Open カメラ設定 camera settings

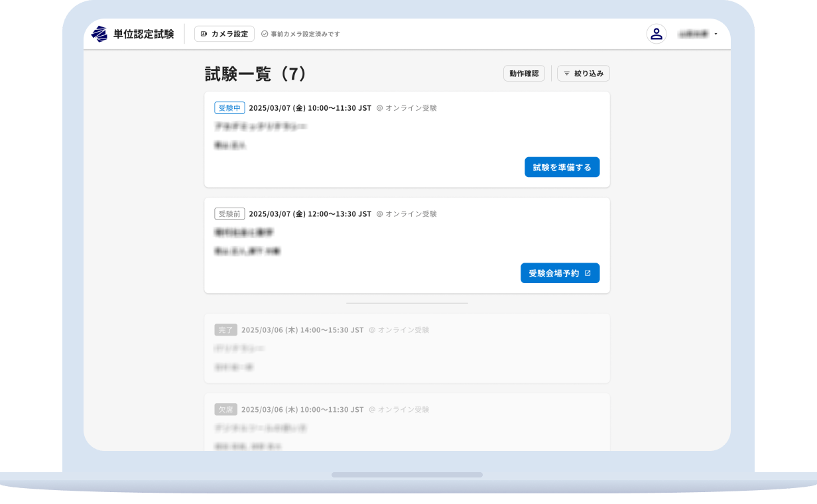[x=224, y=33]
